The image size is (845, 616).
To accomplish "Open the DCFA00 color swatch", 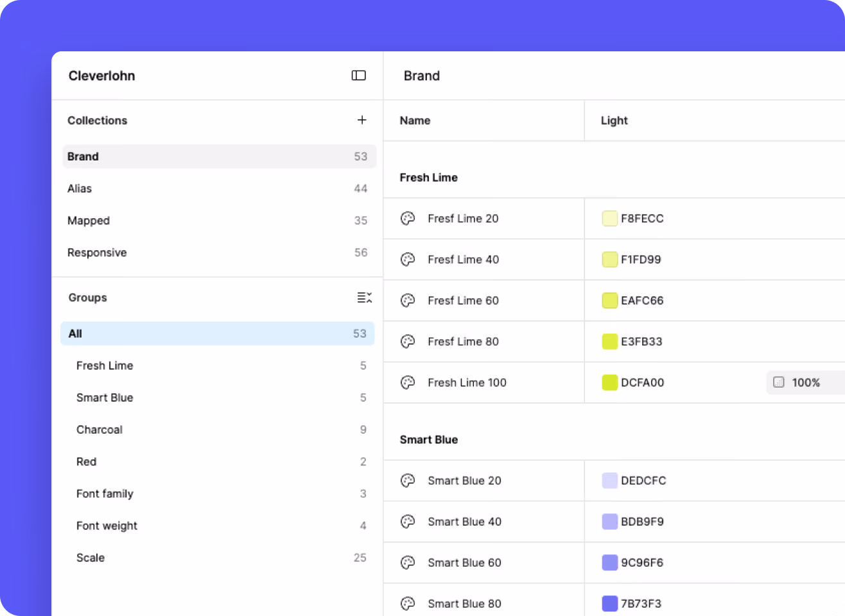I will coord(609,383).
